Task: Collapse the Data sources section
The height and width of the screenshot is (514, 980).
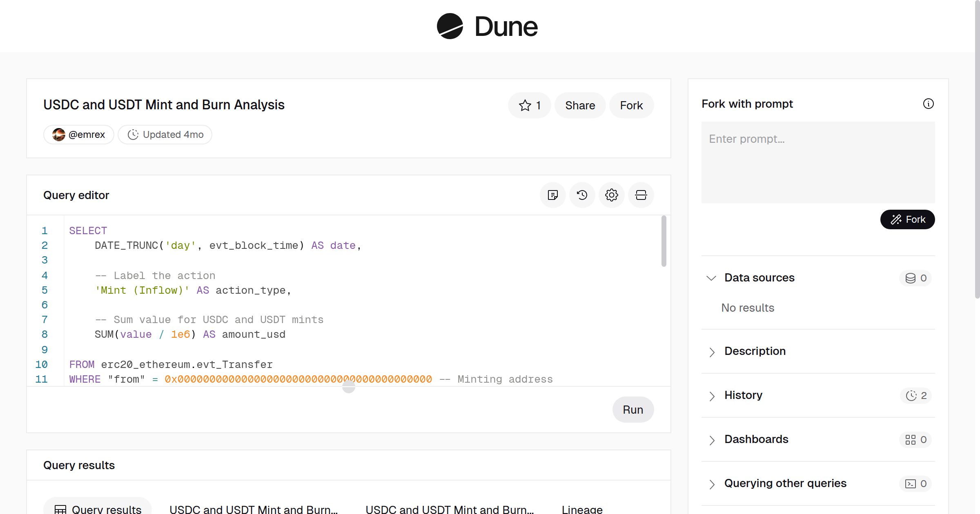Action: tap(712, 278)
